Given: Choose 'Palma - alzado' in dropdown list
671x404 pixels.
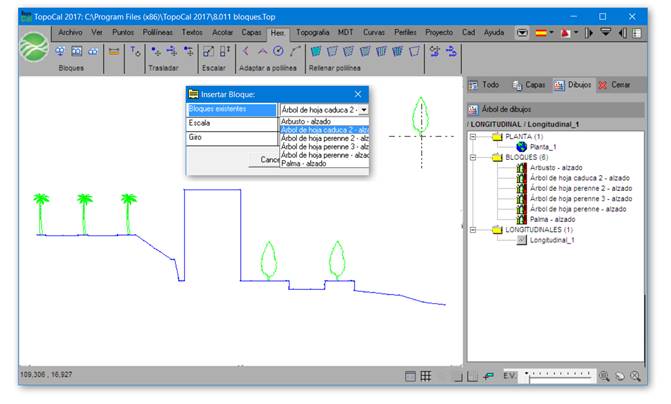Looking at the screenshot, I should (324, 163).
